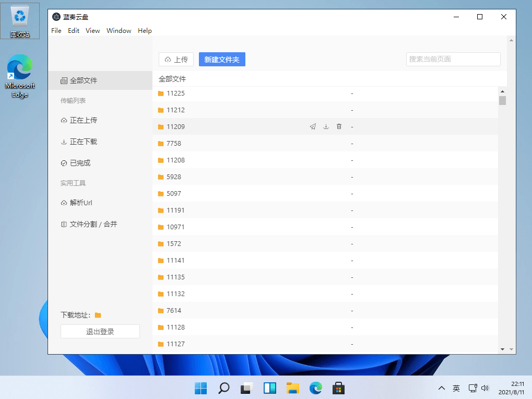Click file list scrollbar thumb
This screenshot has width=532, height=399.
[502, 101]
